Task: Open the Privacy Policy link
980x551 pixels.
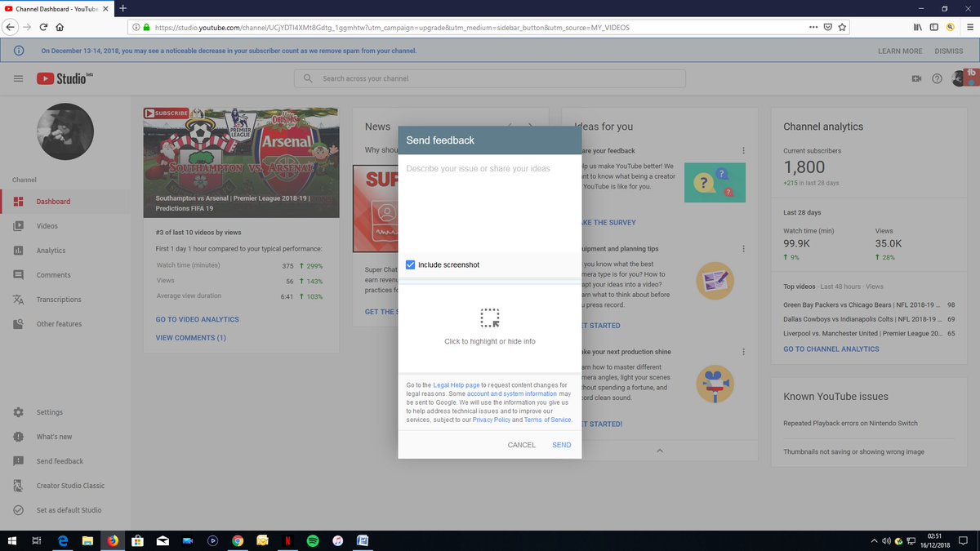Action: coord(492,420)
